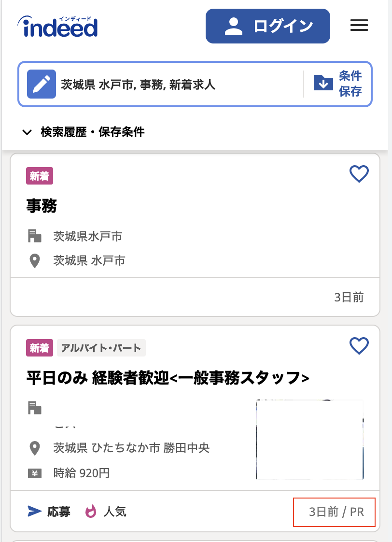Click the 条件保存 text
The height and width of the screenshot is (542, 392).
coord(350,84)
